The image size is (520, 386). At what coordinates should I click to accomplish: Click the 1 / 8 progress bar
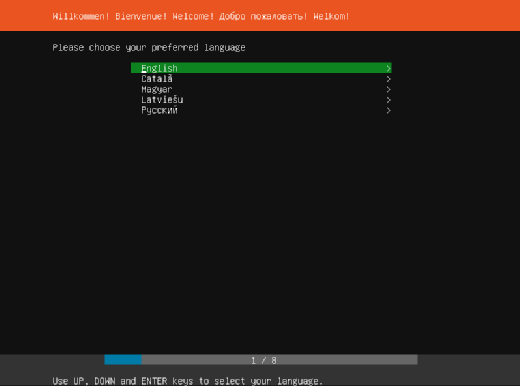coord(261,360)
